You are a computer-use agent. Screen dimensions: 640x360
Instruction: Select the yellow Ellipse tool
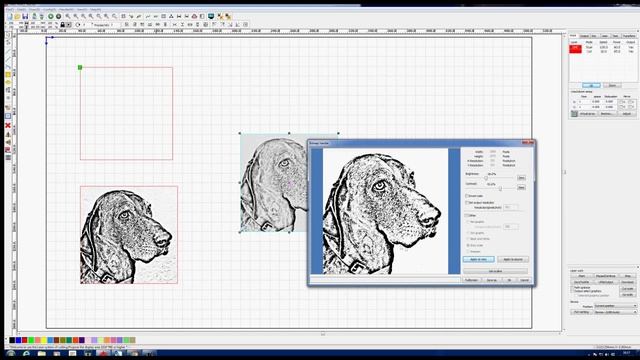coord(8,82)
